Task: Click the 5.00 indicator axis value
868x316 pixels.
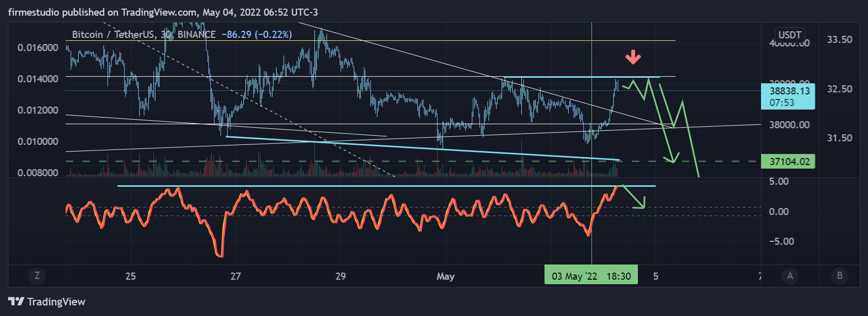Action: pos(779,181)
